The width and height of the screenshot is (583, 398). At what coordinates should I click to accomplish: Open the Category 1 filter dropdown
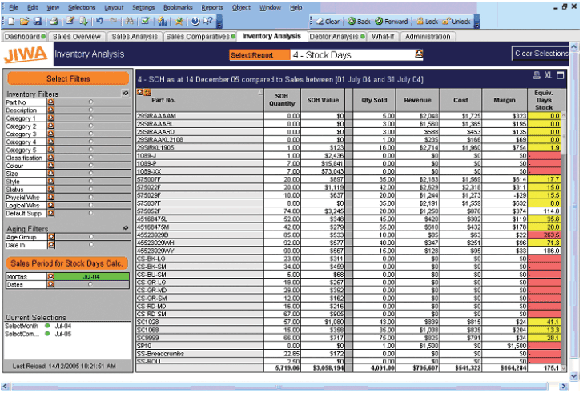pyautogui.click(x=51, y=118)
